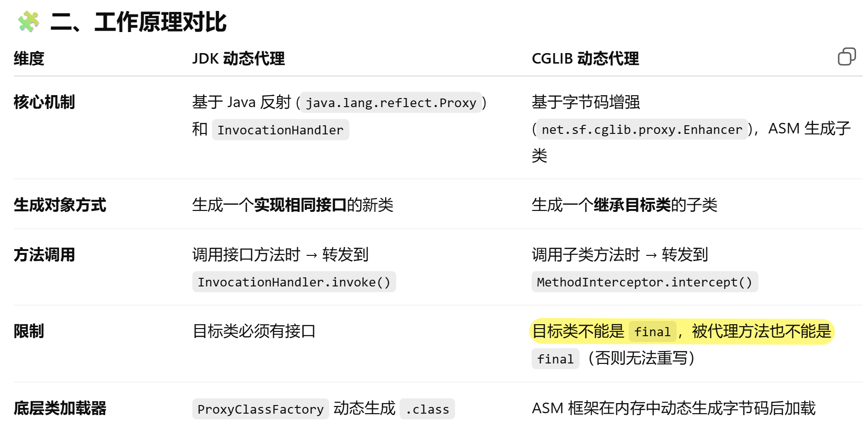Click the puzzle piece emoji in heading
This screenshot has height=428, width=868.
click(28, 22)
